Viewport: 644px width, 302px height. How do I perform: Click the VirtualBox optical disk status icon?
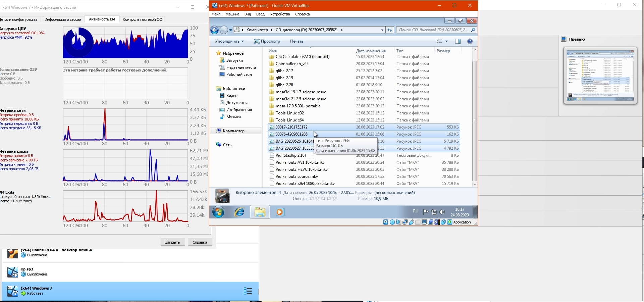point(392,222)
